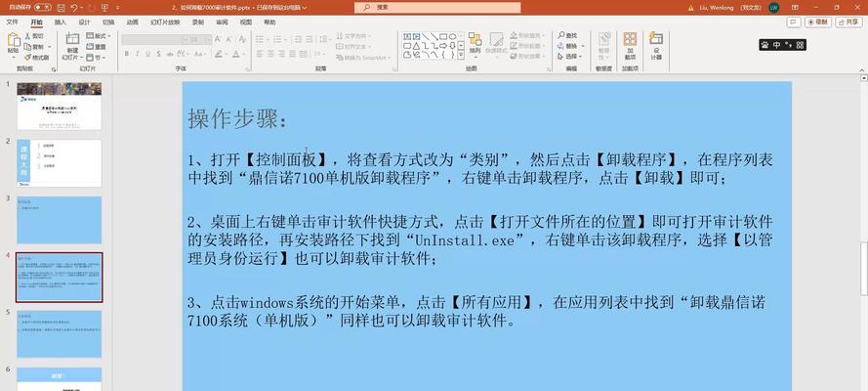Toggle Bold (B) formatting

[127, 54]
